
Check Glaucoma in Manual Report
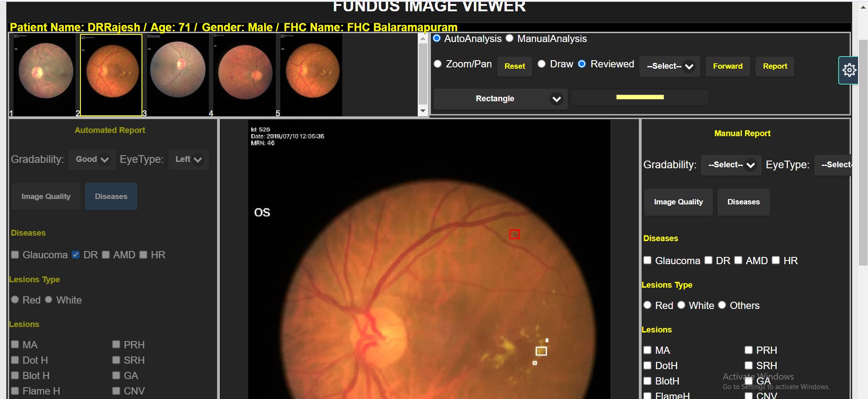point(647,260)
